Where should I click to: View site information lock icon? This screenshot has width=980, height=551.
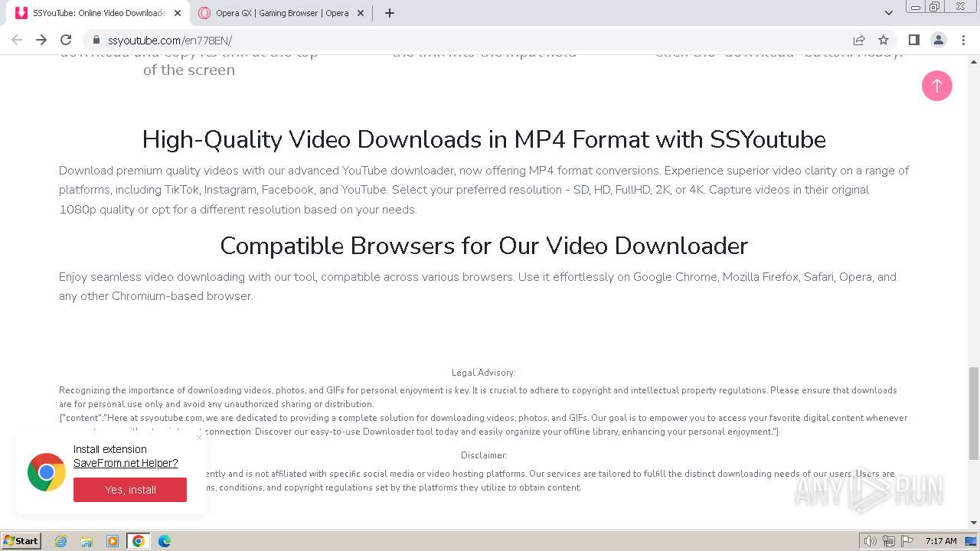click(x=96, y=41)
